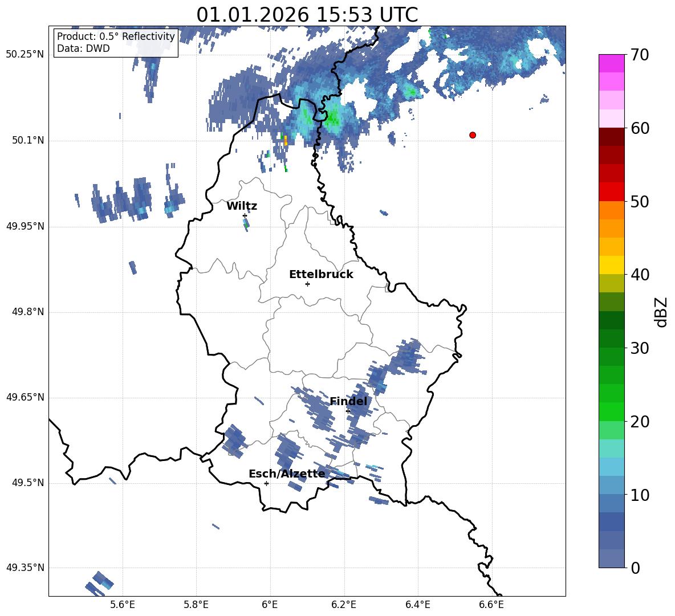675x616 pixels.
Task: Click the bright green colorbar band at 20
Action: (611, 411)
